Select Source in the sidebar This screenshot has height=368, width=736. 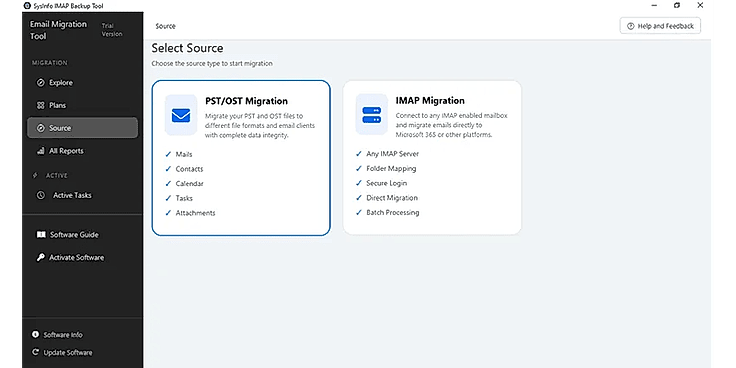point(82,128)
